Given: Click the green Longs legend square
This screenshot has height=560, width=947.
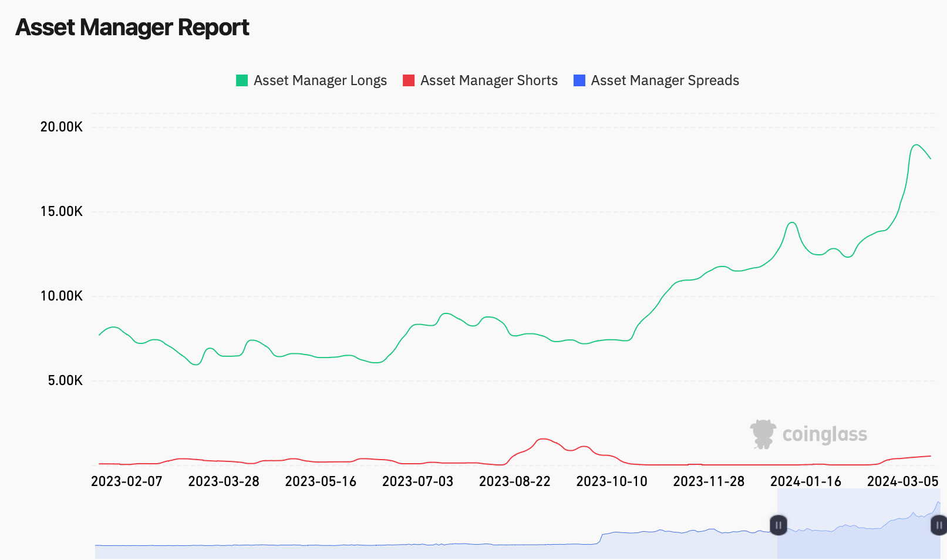Looking at the screenshot, I should tap(242, 80).
